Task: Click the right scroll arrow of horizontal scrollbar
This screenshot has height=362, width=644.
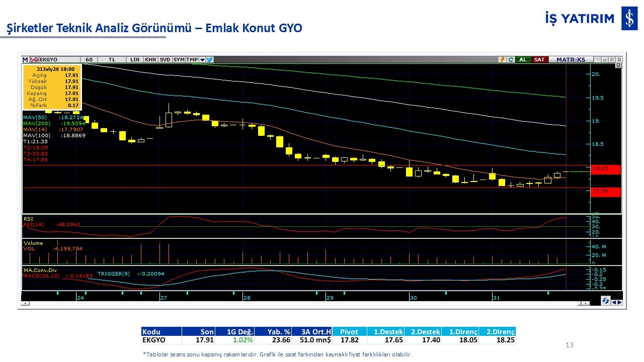Action: tap(587, 303)
